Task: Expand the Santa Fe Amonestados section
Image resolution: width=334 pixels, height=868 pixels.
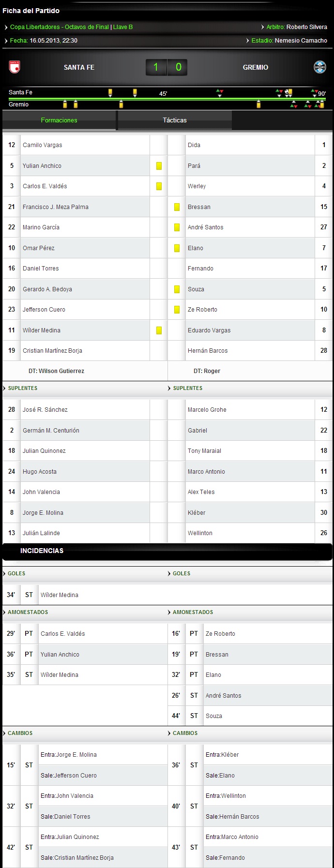Action: click(x=28, y=612)
